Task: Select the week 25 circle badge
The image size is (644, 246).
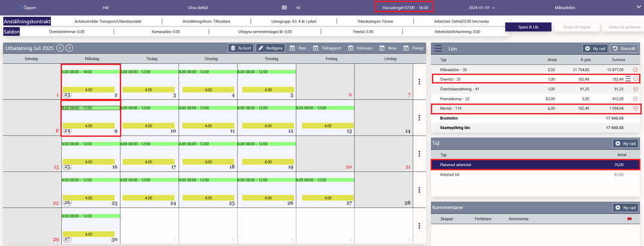Action: coord(67,167)
